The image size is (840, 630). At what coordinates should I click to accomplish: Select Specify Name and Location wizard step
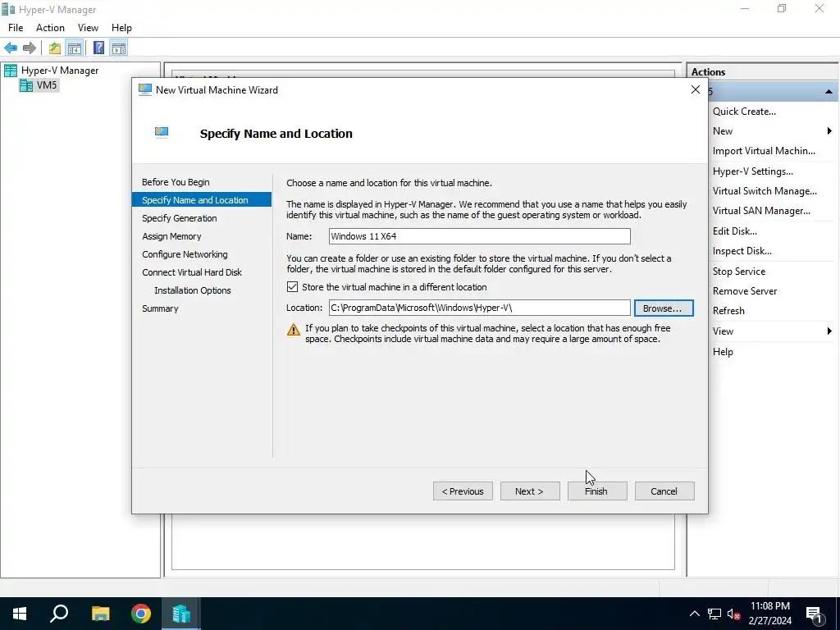202,200
